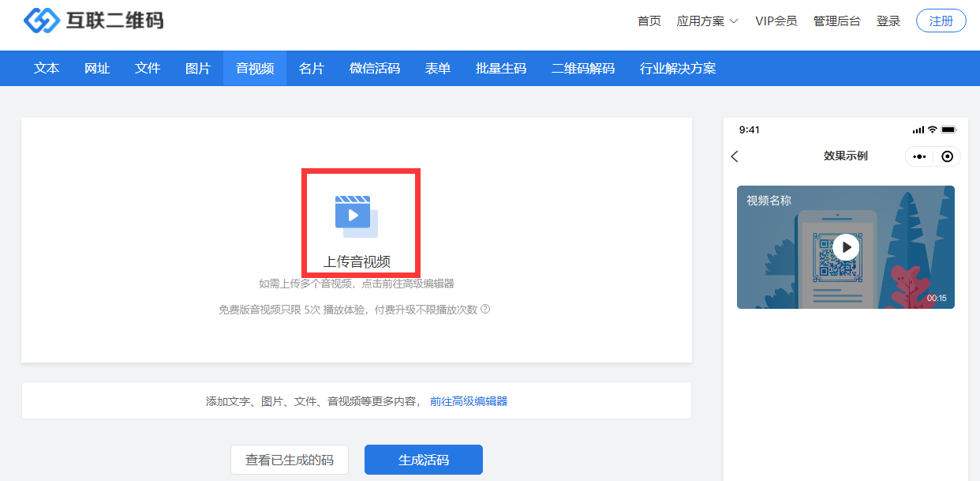Switch to the 图片 tab
980x481 pixels.
(x=198, y=69)
